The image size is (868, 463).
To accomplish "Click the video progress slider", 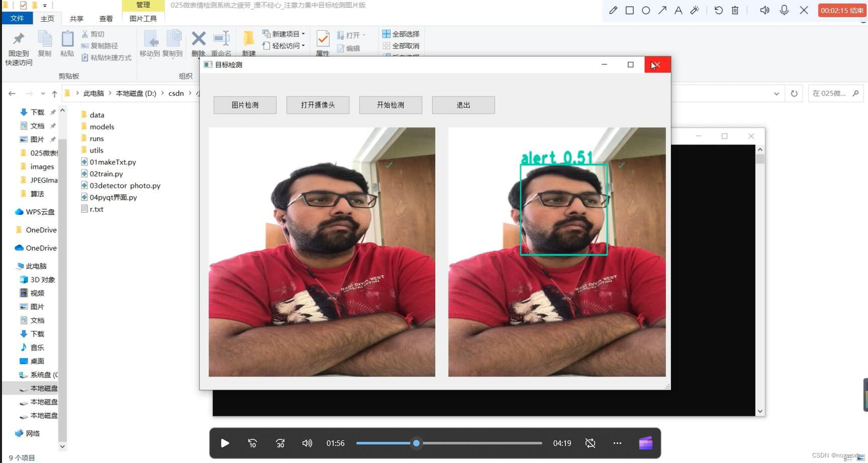I will 416,443.
